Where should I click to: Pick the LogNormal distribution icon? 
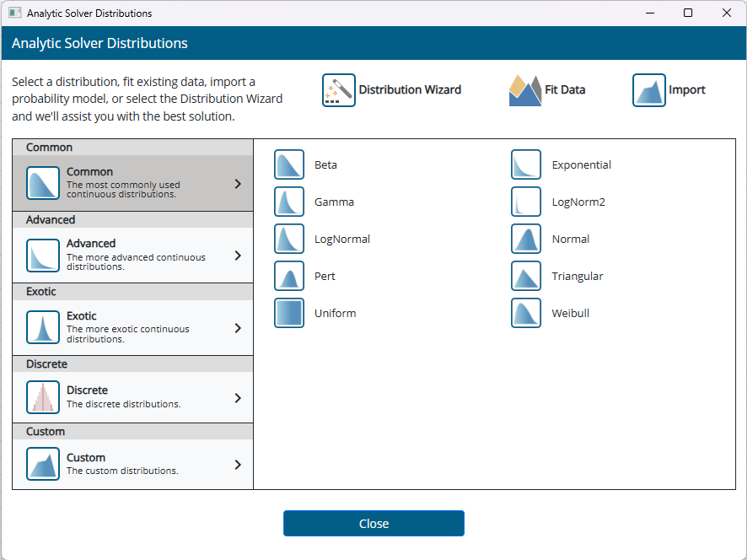pyautogui.click(x=288, y=239)
